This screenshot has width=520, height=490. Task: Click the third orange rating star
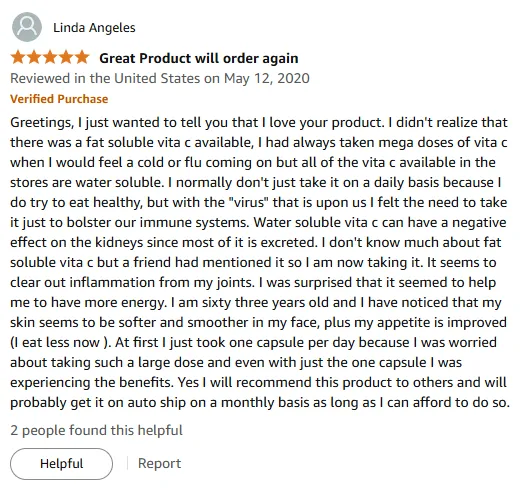click(x=50, y=57)
